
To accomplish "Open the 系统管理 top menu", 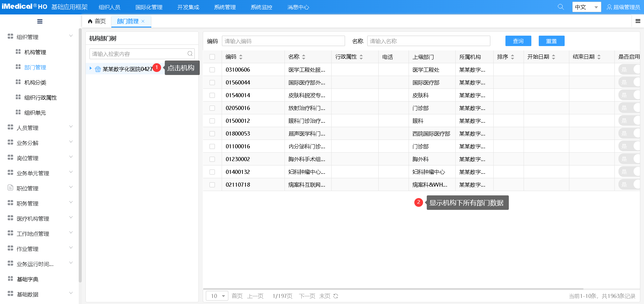I will pos(225,7).
